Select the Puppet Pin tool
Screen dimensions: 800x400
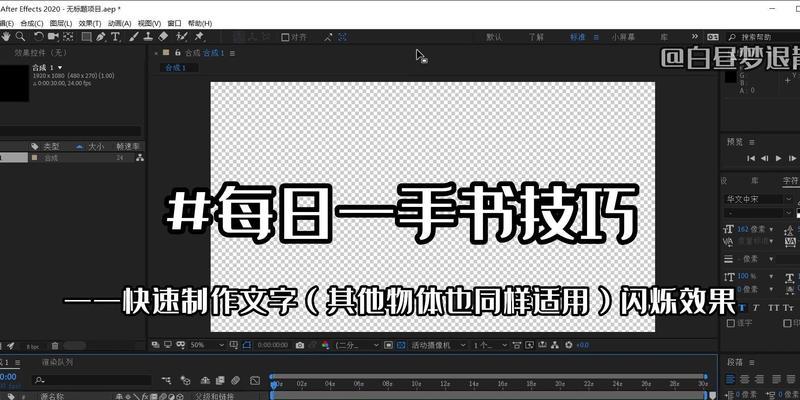point(199,36)
